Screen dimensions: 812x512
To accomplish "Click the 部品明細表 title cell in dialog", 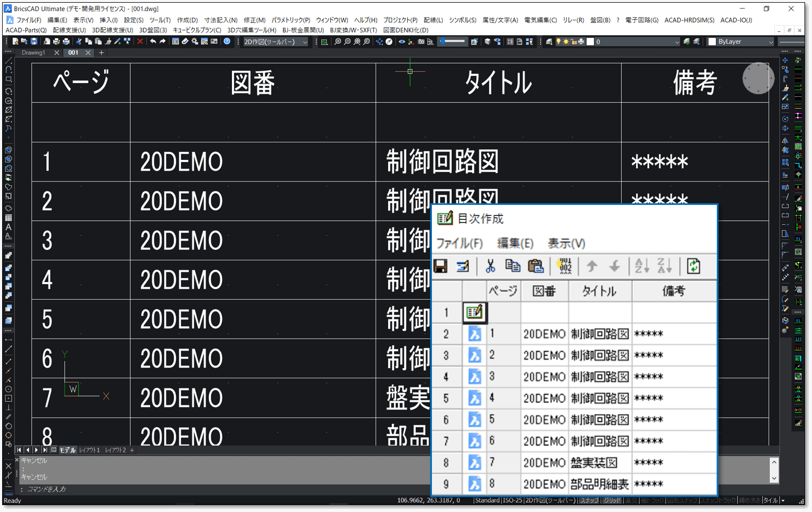I will pyautogui.click(x=600, y=484).
